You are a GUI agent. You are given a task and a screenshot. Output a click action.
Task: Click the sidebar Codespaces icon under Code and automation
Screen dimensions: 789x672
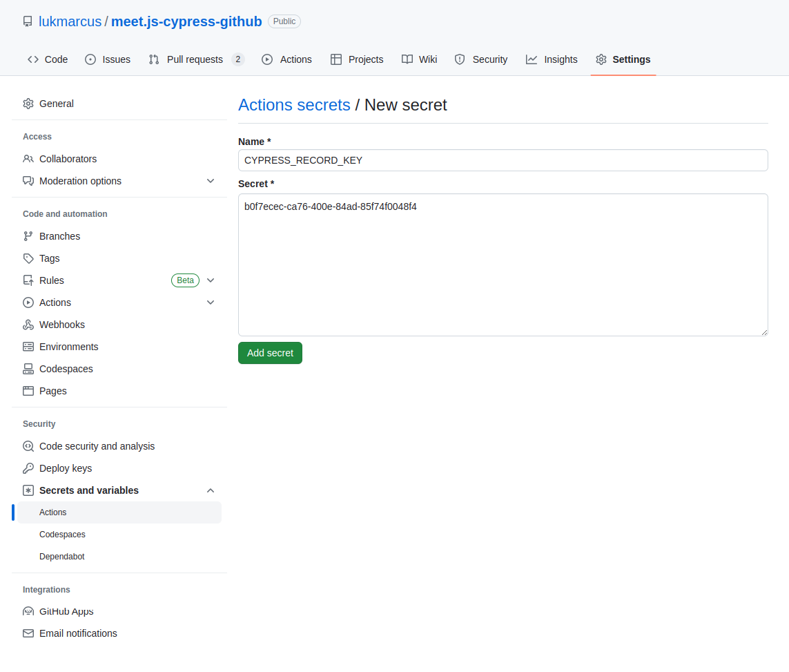pos(28,369)
